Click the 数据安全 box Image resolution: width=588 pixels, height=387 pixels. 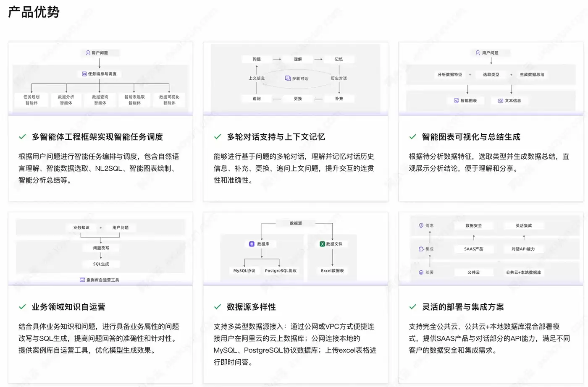(x=474, y=225)
